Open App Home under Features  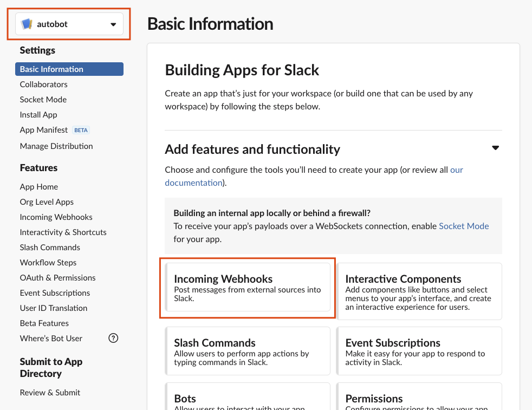click(x=38, y=187)
